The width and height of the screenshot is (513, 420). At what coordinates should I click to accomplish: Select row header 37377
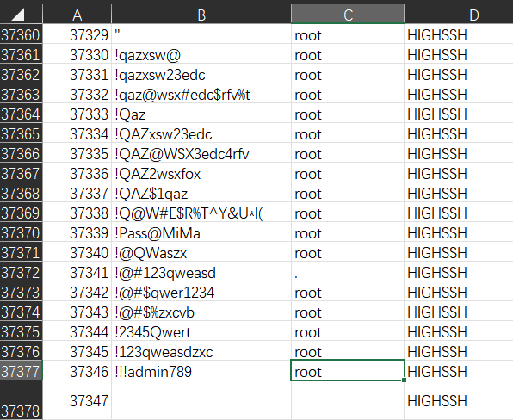coord(21,372)
